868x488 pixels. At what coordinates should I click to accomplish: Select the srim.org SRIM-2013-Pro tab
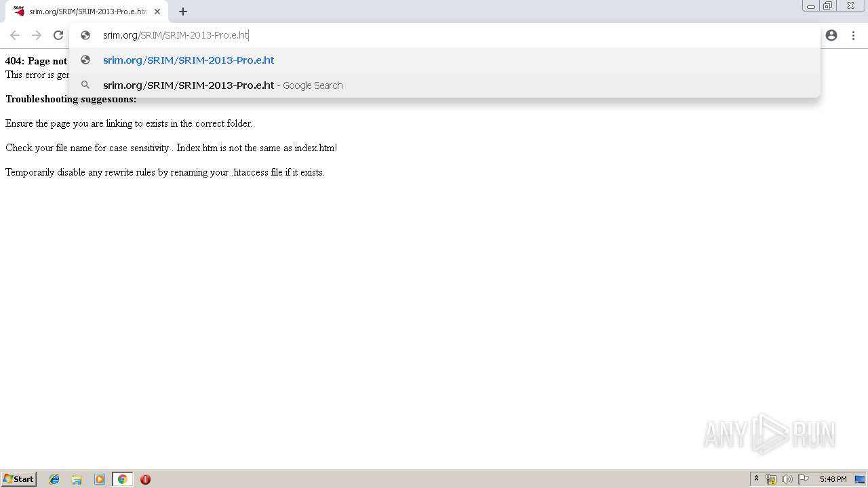[87, 12]
